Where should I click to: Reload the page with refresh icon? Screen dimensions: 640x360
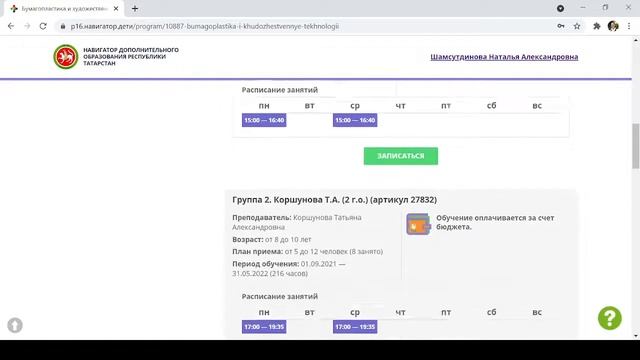click(43, 26)
